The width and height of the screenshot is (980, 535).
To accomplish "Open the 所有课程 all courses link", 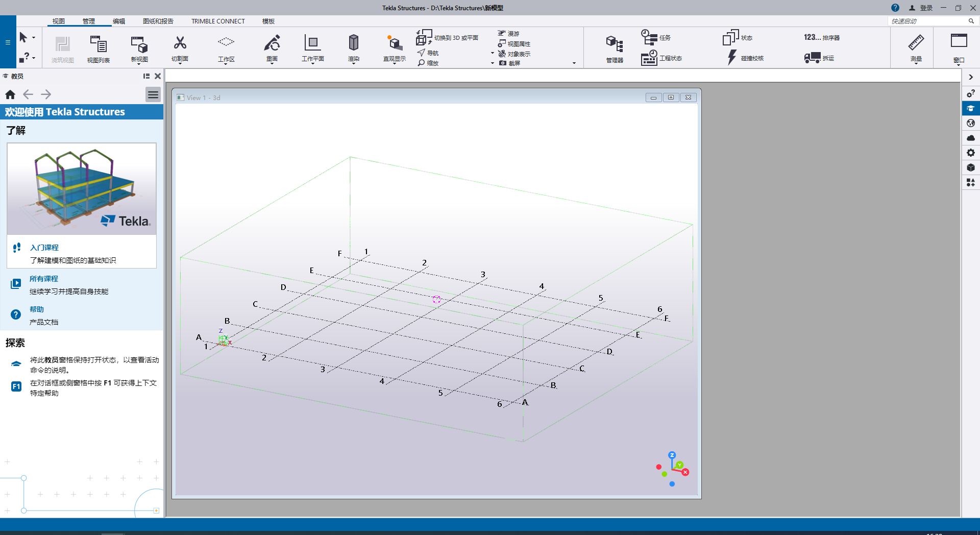I will 44,279.
